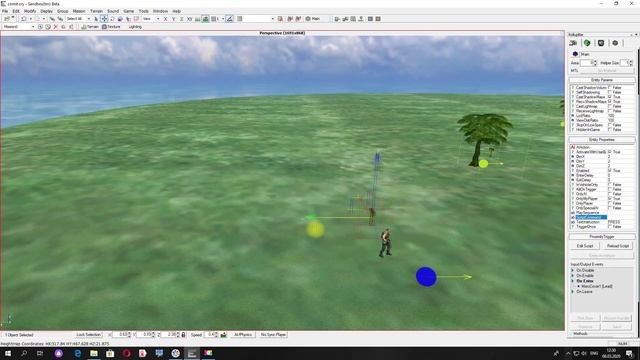The width and height of the screenshot is (640, 360).
Task: Click the angle snap icon
Action: (x=230, y=19)
